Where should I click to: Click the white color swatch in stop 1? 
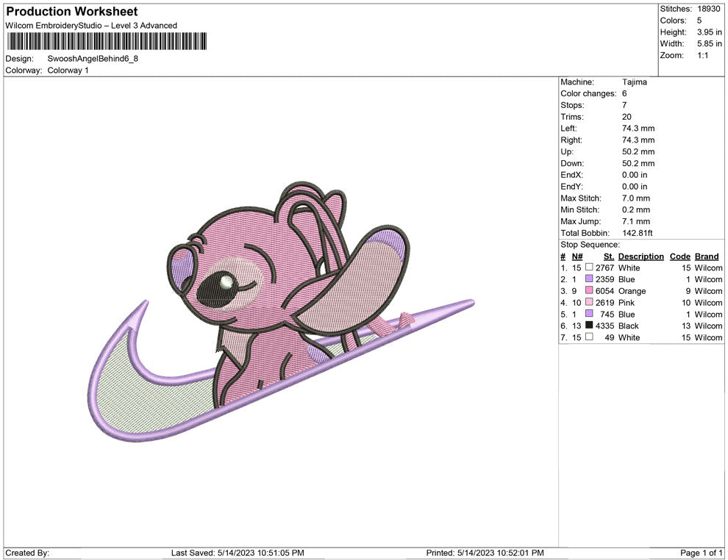tap(589, 268)
